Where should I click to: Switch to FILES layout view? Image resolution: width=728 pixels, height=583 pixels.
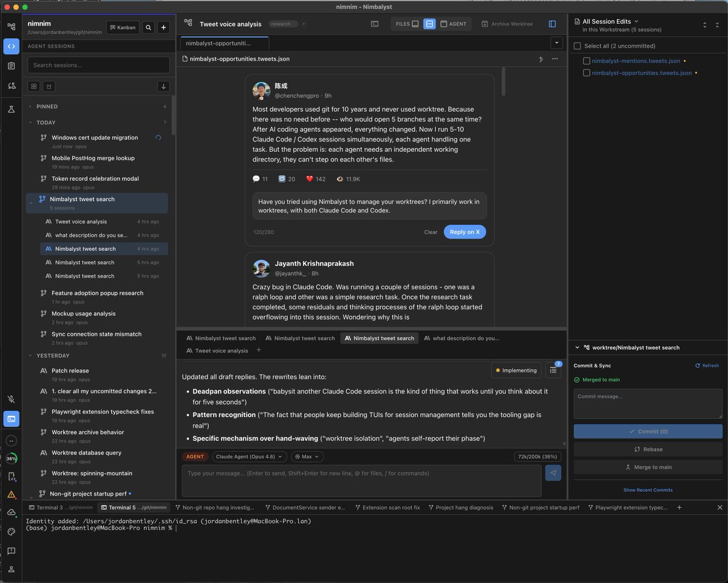(x=407, y=24)
